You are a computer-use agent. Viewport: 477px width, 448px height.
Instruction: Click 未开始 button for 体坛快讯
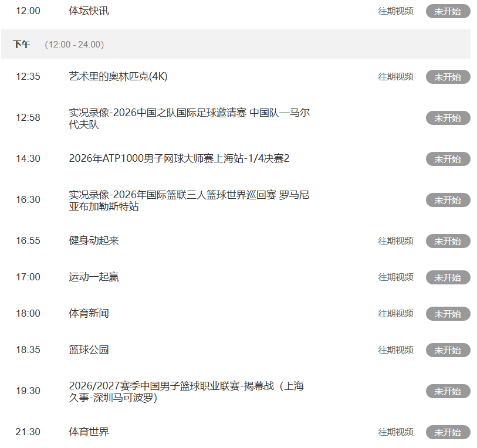(448, 11)
